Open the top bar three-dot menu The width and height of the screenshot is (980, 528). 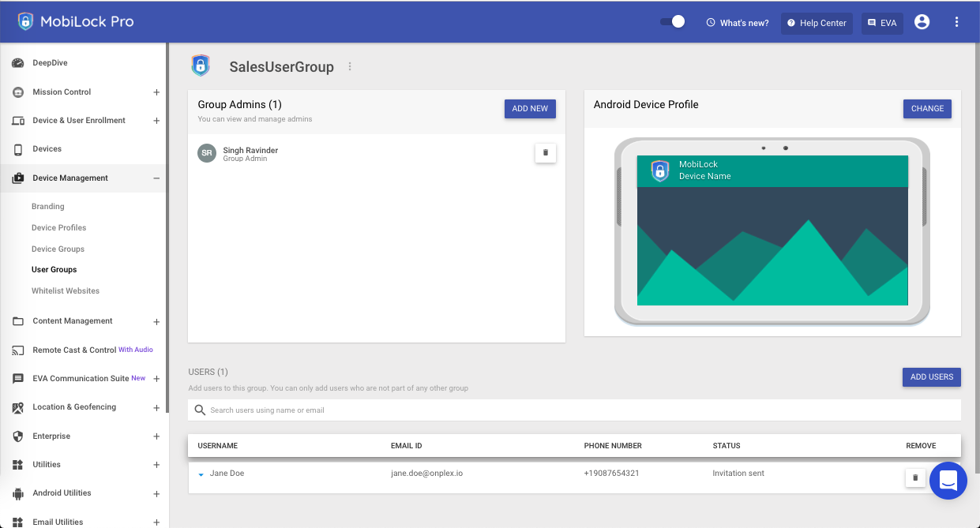[x=956, y=22]
